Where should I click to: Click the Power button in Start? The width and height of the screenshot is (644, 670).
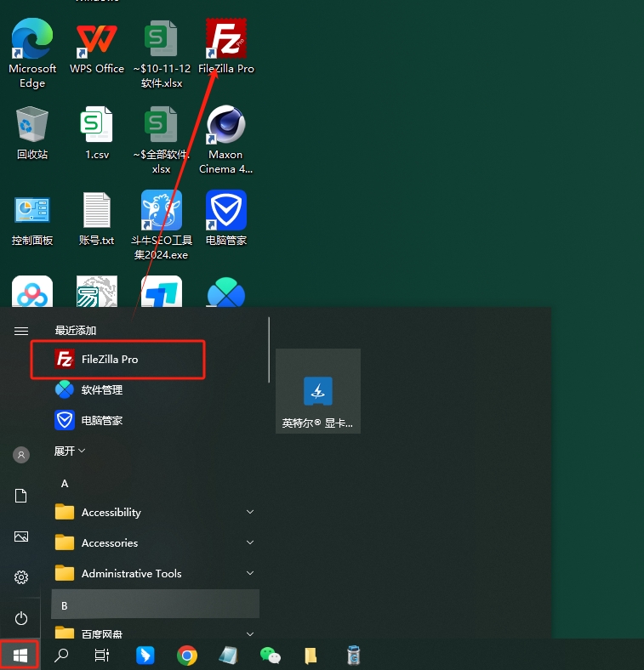pos(21,618)
